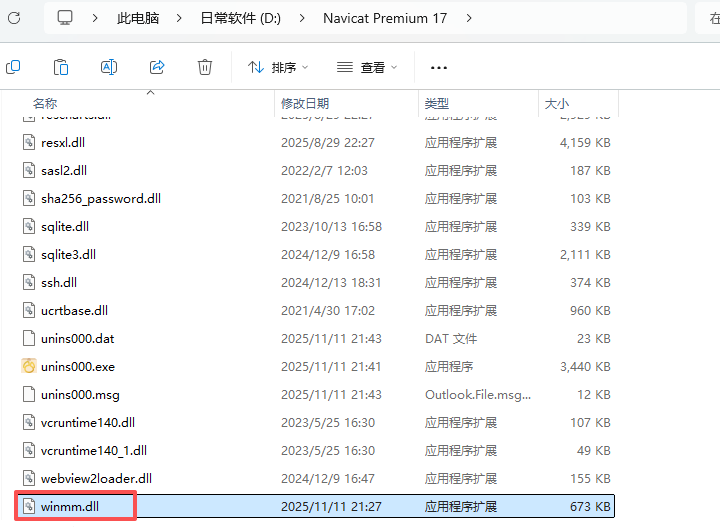The image size is (720, 527).
Task: Click size 673 KB of winmm.dll
Action: pos(590,507)
